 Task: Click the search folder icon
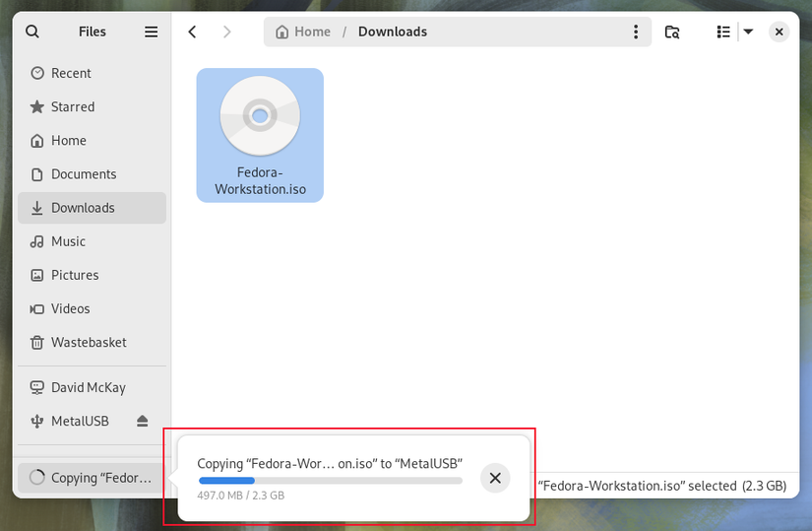[672, 32]
